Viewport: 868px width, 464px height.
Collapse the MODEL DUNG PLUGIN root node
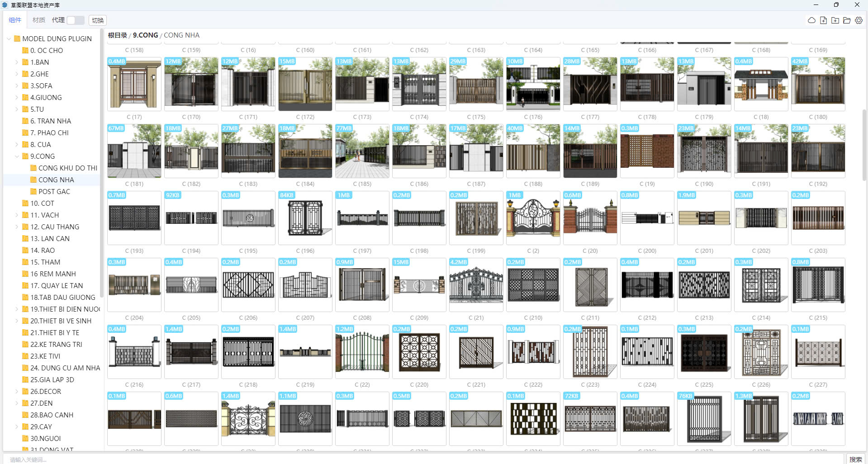(x=9, y=39)
